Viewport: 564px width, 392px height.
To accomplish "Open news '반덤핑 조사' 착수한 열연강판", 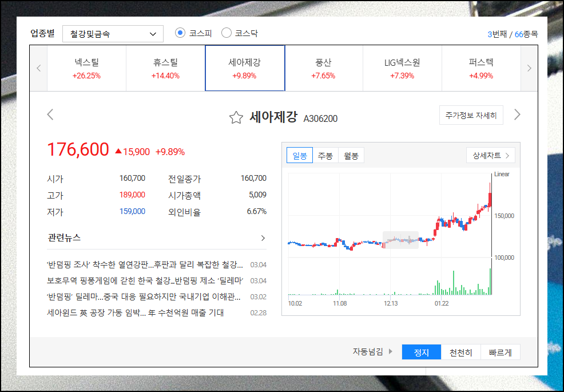I will coord(145,265).
